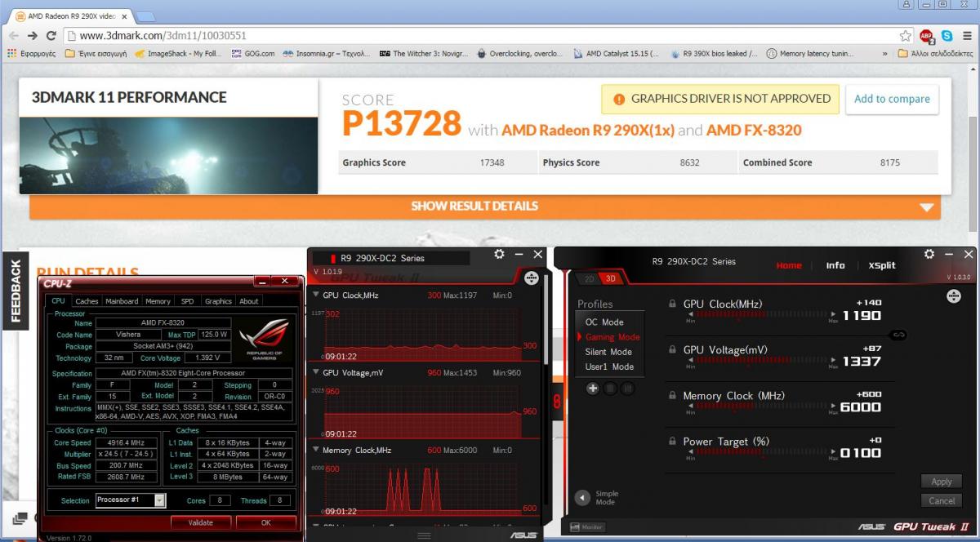This screenshot has height=542, width=980.
Task: Open the Processor selection dropdown in CPU-Z
Action: pos(159,500)
